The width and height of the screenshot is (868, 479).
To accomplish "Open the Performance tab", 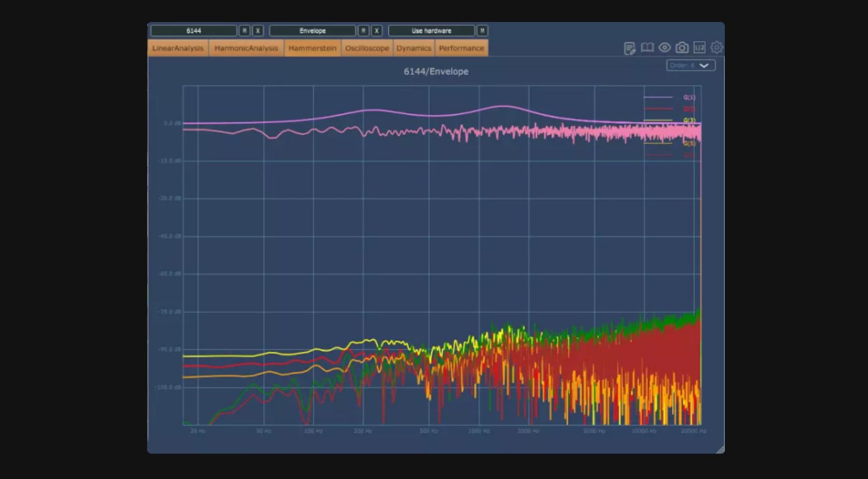I will (x=461, y=48).
